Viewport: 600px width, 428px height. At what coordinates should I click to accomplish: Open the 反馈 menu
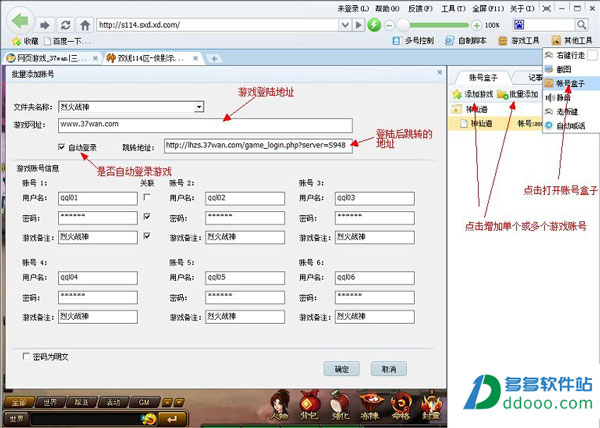coord(420,8)
